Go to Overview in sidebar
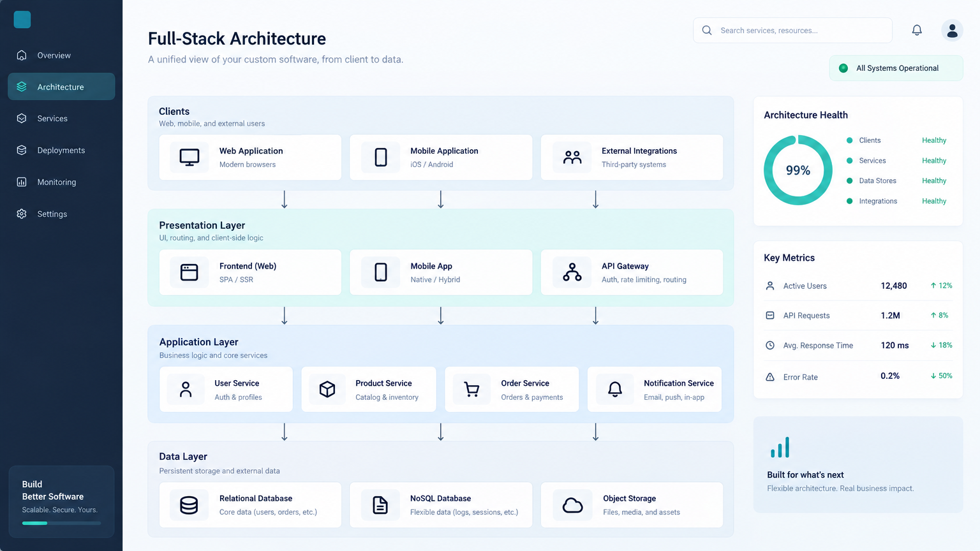Image resolution: width=980 pixels, height=551 pixels. pos(61,55)
